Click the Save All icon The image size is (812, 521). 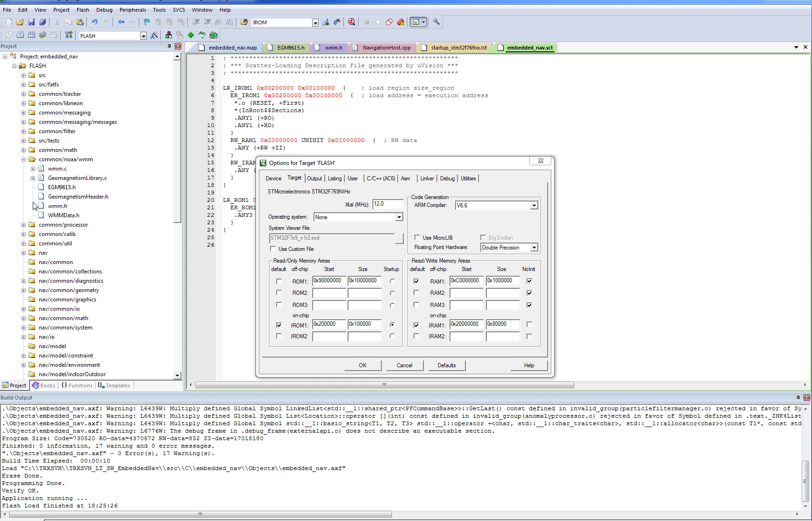(43, 22)
